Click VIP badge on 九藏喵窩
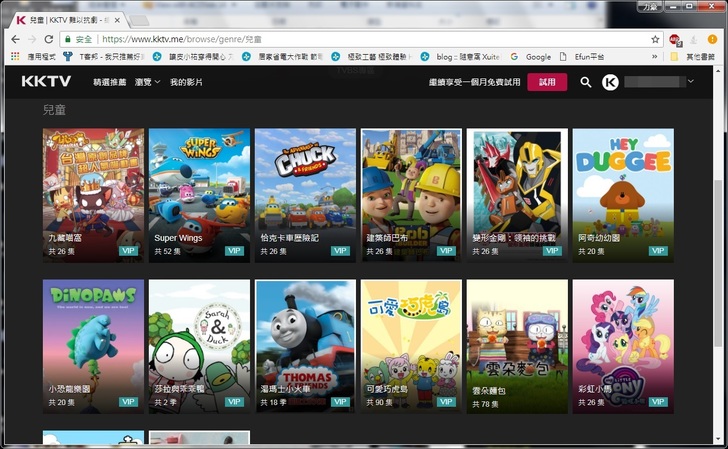Viewport: 728px width, 449px height. coord(128,251)
